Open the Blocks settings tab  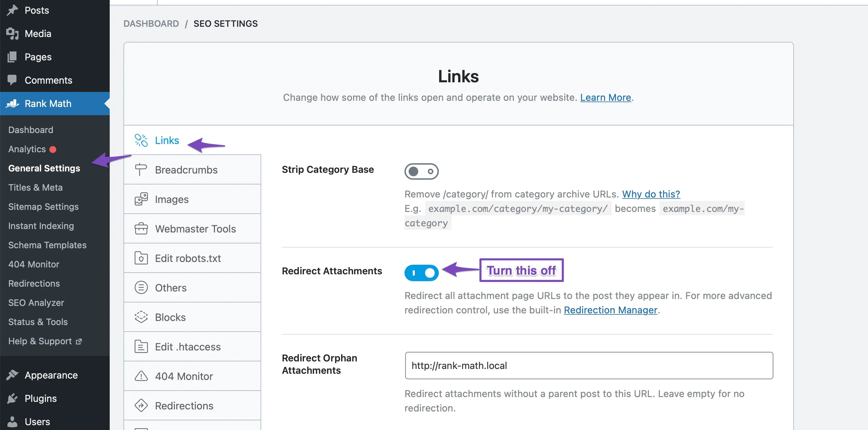(x=192, y=317)
